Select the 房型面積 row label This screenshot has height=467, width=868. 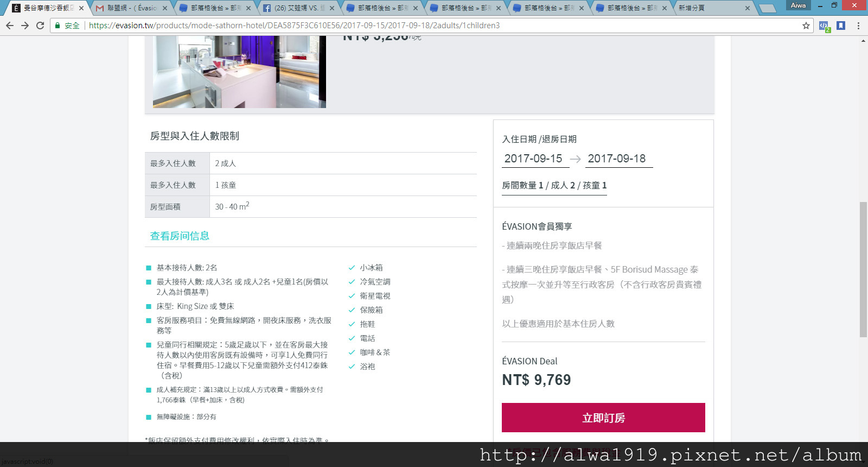165,207
